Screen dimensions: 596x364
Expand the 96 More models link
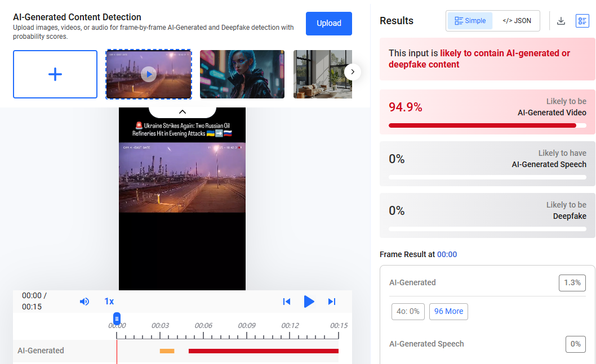pyautogui.click(x=448, y=312)
